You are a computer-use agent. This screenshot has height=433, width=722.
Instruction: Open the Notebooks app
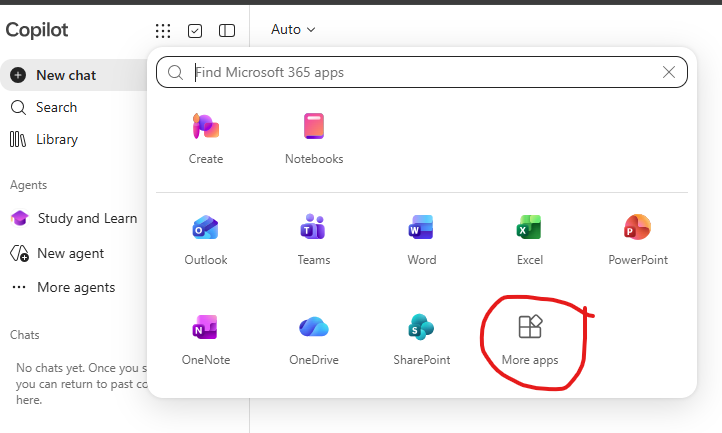314,139
